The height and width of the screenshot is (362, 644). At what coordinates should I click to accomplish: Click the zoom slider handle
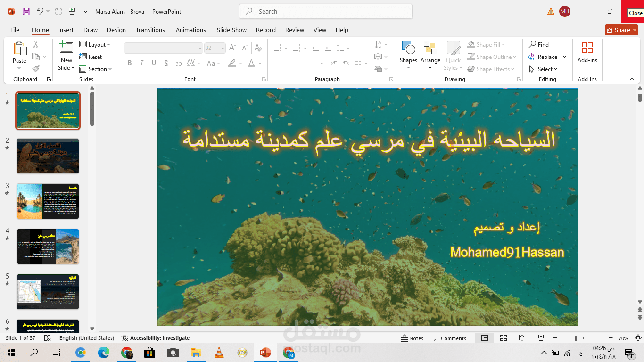pyautogui.click(x=576, y=338)
